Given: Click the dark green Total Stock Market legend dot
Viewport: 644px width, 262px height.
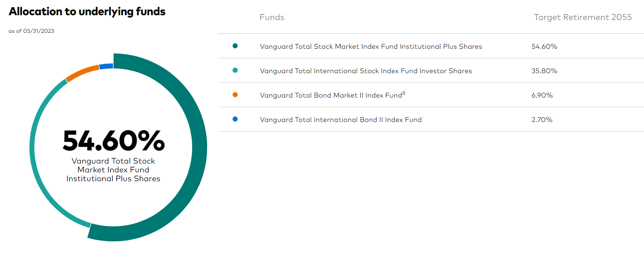Looking at the screenshot, I should (x=235, y=46).
